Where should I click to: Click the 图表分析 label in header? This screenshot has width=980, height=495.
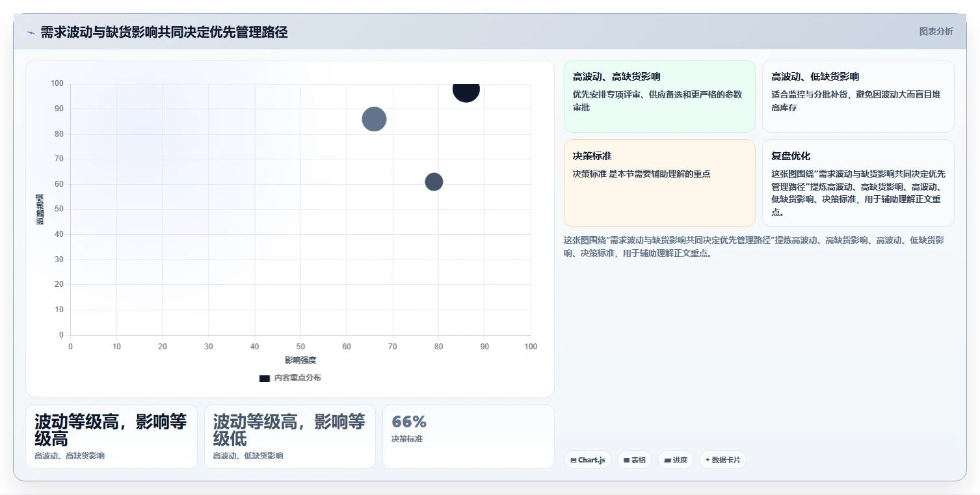936,31
